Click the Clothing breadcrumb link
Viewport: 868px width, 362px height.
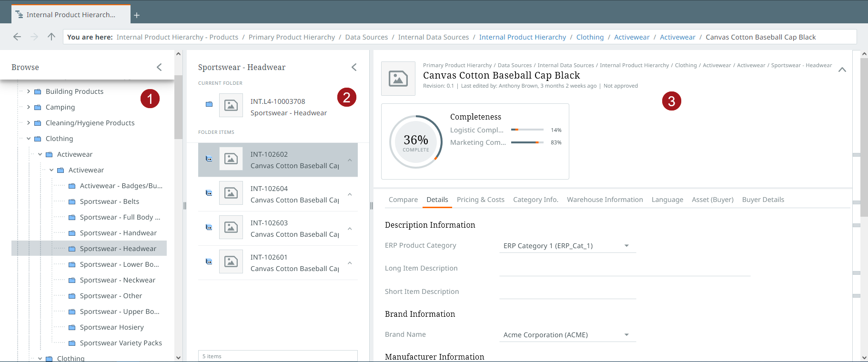click(x=590, y=37)
